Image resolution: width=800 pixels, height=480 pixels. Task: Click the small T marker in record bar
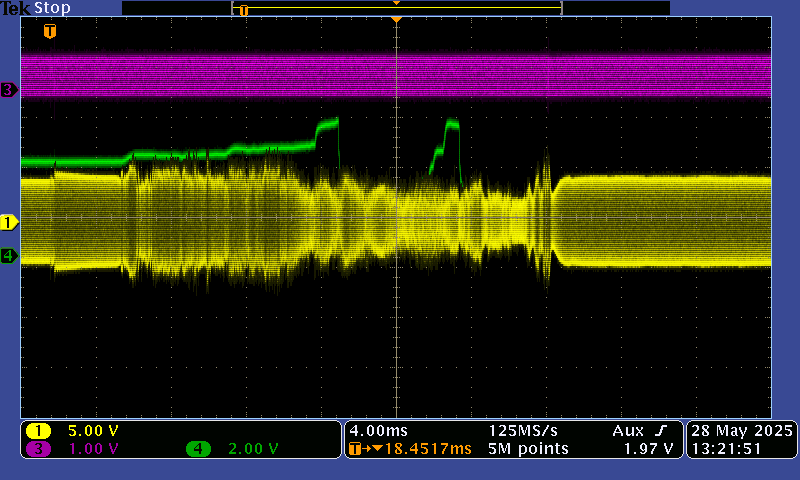pyautogui.click(x=243, y=10)
